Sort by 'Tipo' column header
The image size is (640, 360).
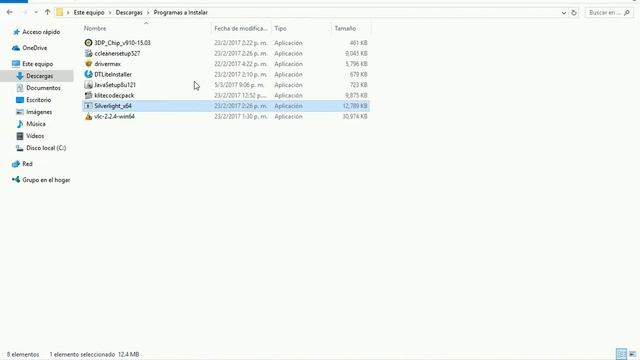point(280,28)
